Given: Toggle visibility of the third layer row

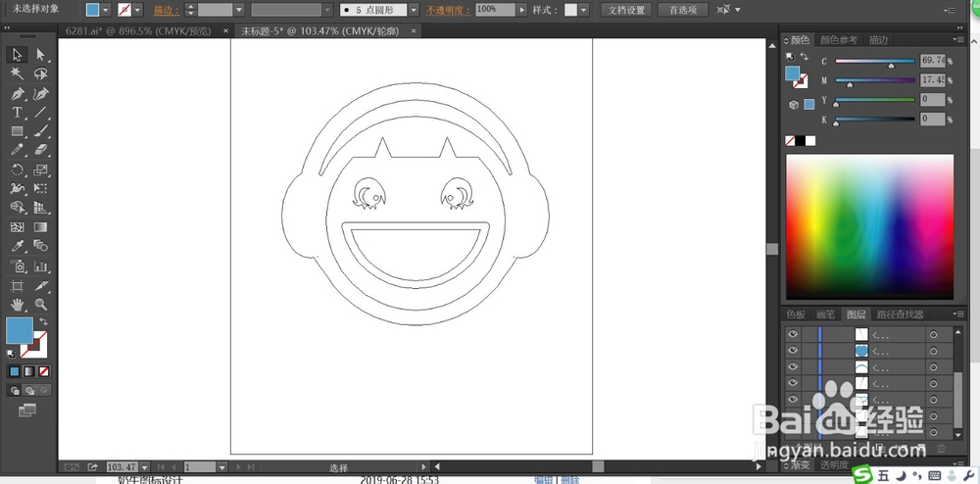Looking at the screenshot, I should tap(793, 366).
